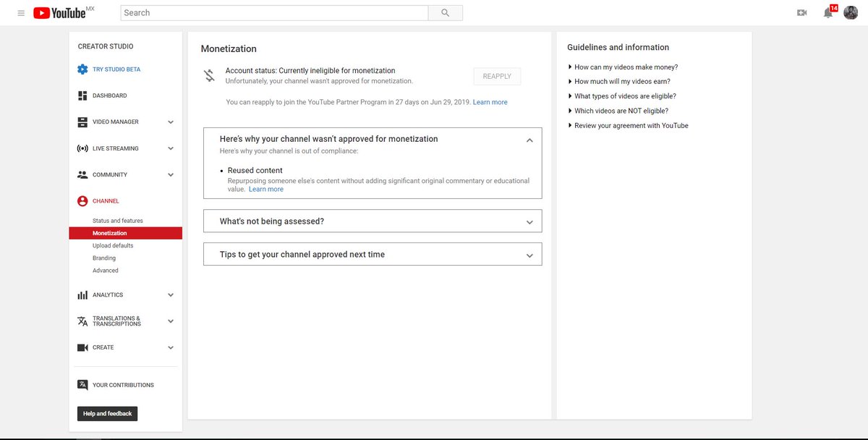Open the Live Streaming menu item
The image size is (868, 440).
point(116,148)
